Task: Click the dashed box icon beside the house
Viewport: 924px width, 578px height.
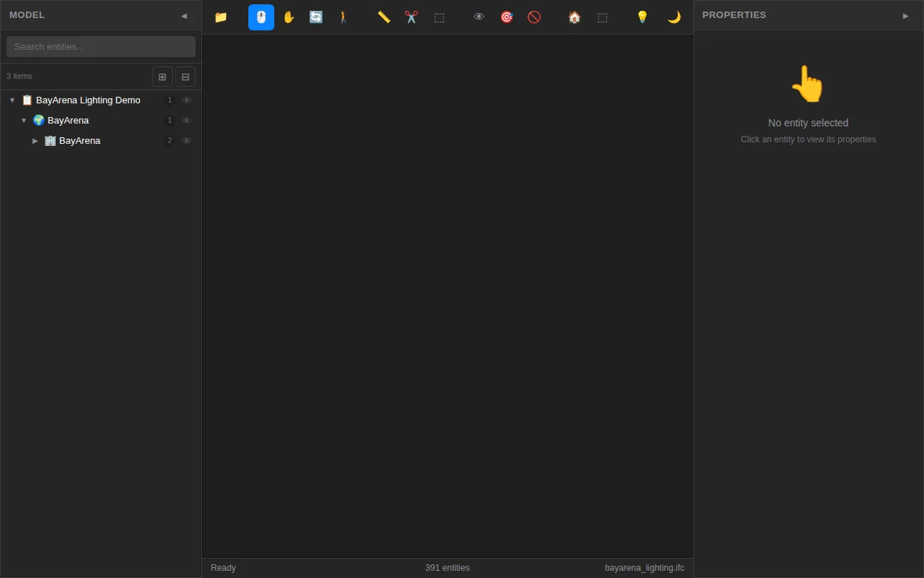Action: 602,17
